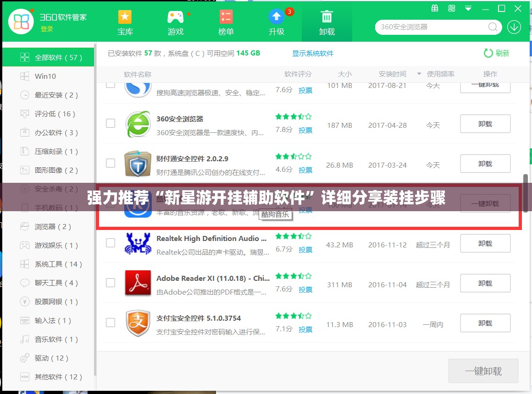
Task: Click the 登录 login link
Action: click(x=47, y=29)
